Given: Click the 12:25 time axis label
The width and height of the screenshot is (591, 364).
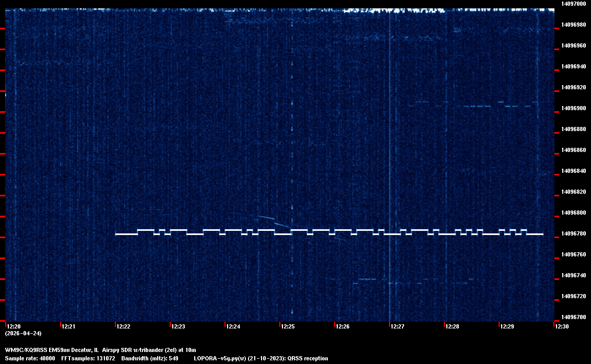Looking at the screenshot, I should click(288, 326).
